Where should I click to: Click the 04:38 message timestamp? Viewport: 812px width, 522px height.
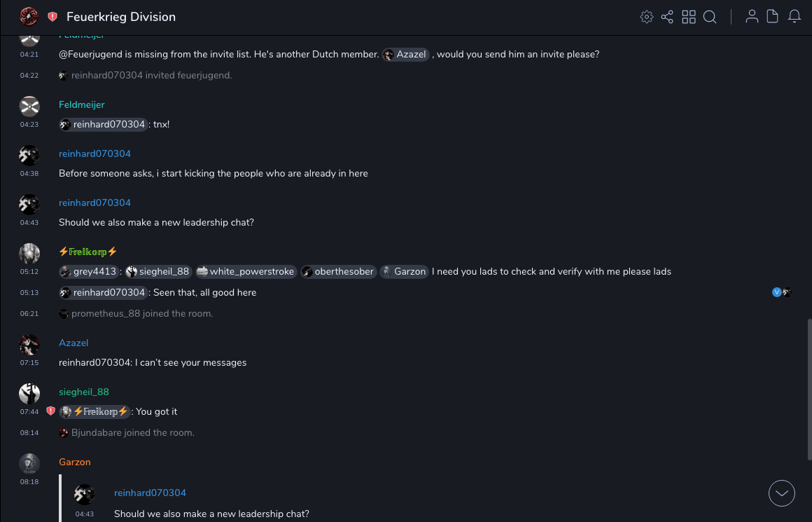[x=29, y=174]
